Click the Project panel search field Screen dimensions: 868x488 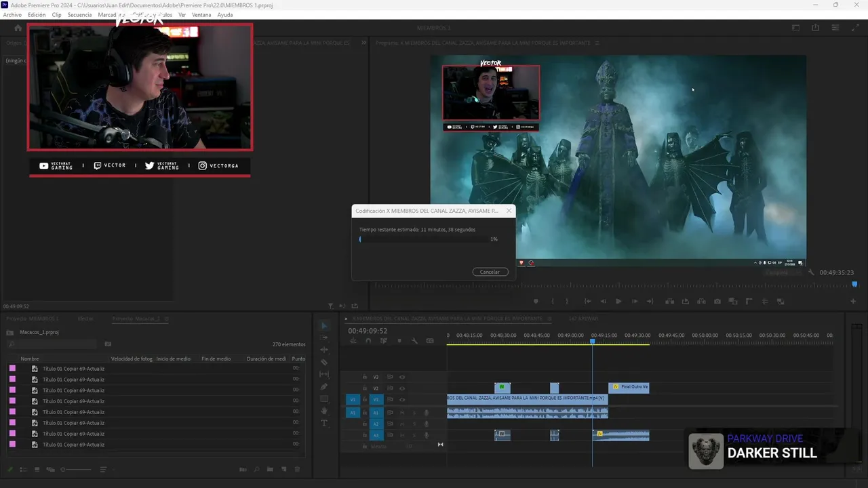[x=52, y=344]
